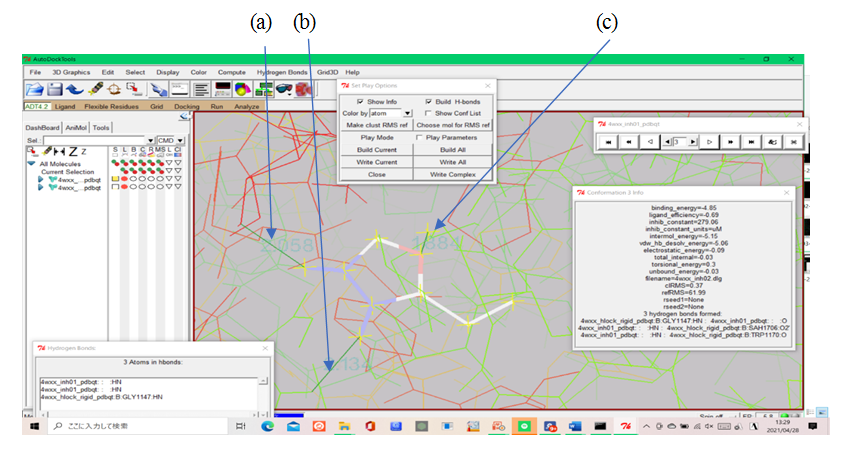Switch to the AniMol tab
Viewport: 846px width, 451px height.
(x=76, y=127)
